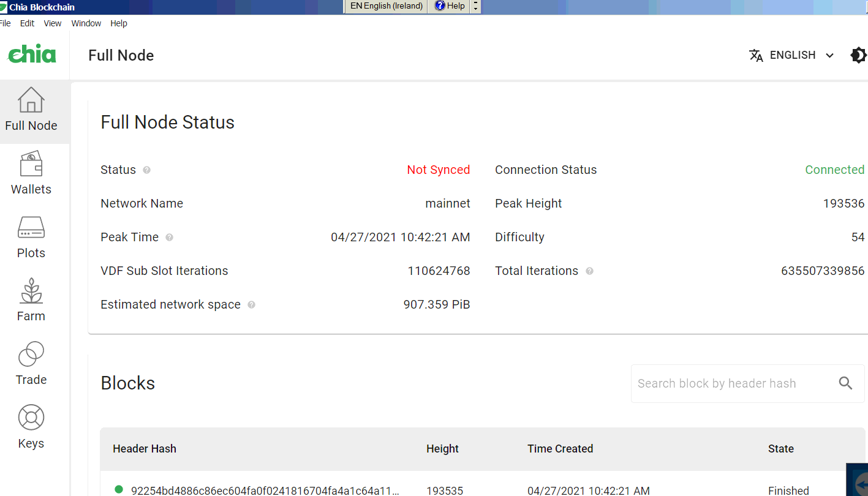
Task: Click Peak Time value 10:42:21 AM
Action: pos(401,237)
